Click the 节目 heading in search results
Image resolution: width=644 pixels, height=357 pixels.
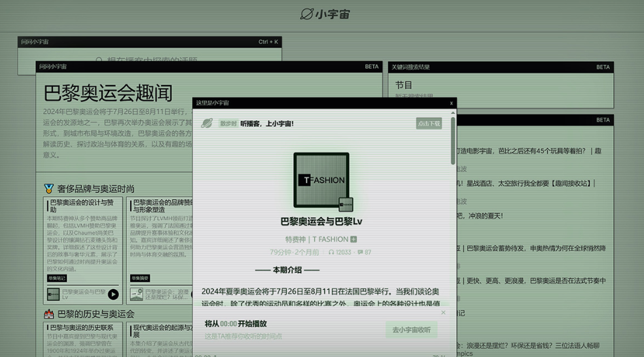tap(403, 85)
